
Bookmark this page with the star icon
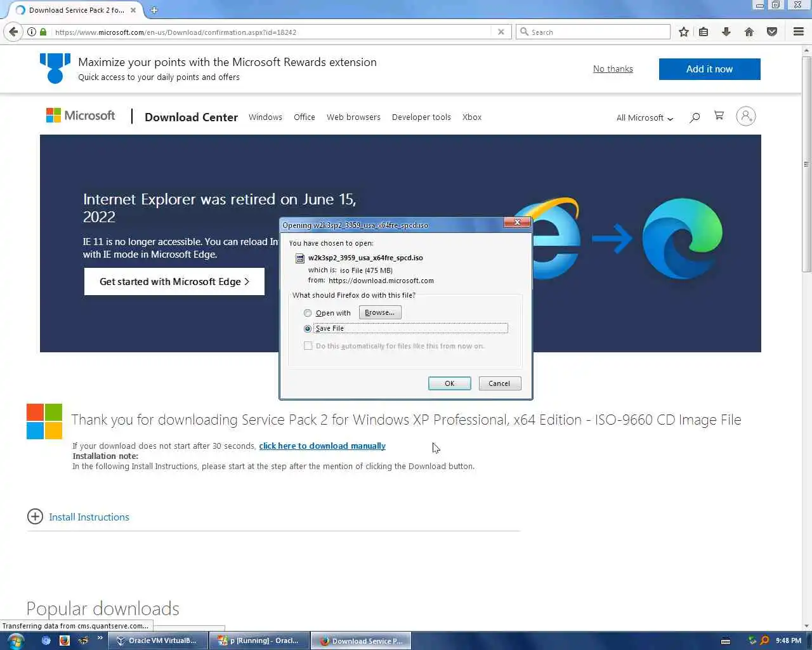(684, 32)
